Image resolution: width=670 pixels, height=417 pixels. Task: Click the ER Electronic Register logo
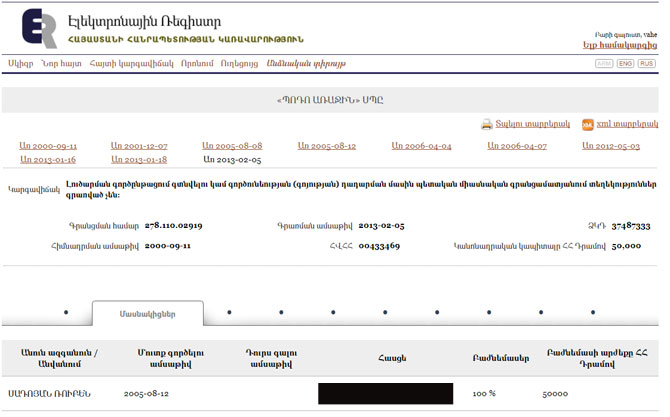click(x=39, y=28)
